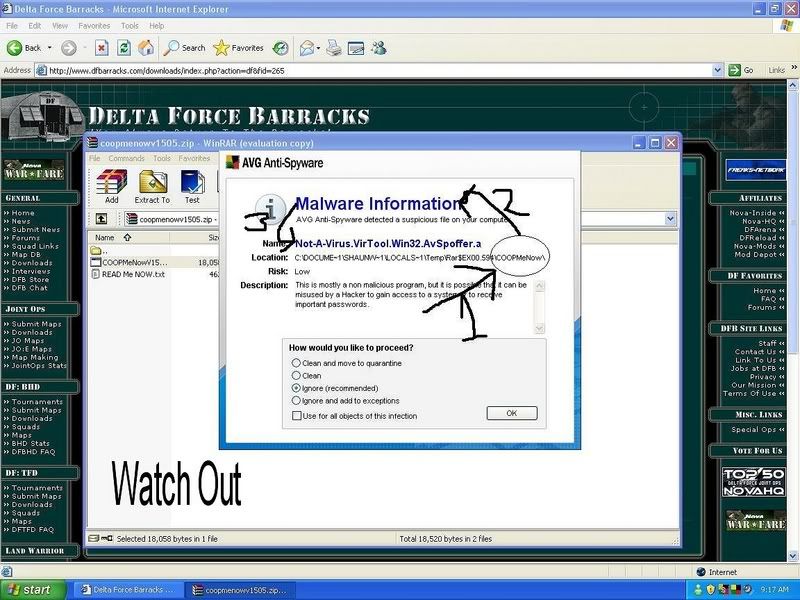Click WinRAR Extract To icon
800x600 pixels.
click(152, 187)
